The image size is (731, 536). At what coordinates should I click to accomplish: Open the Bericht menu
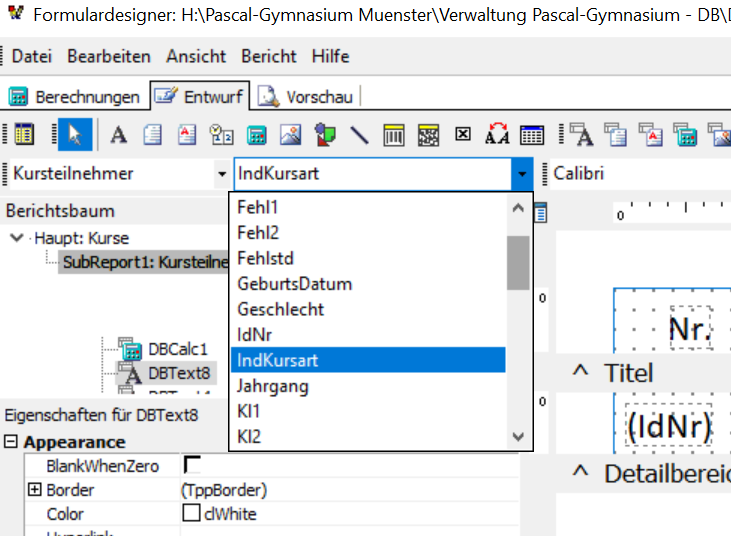click(269, 56)
